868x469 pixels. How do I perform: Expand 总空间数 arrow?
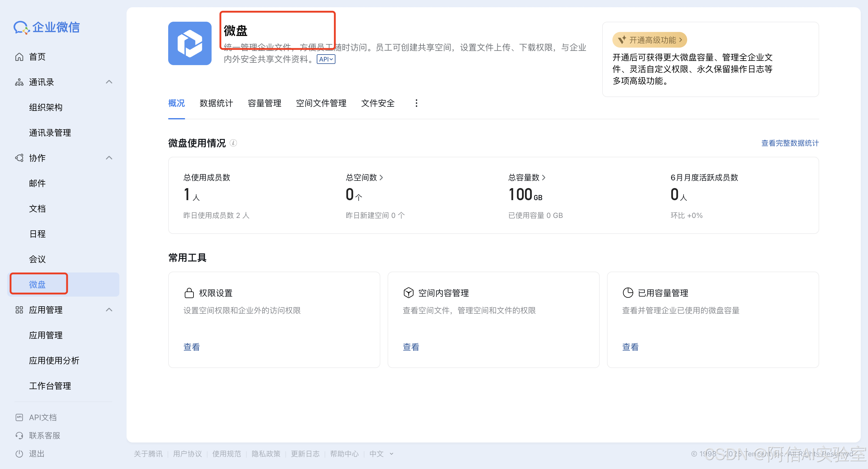coord(381,178)
